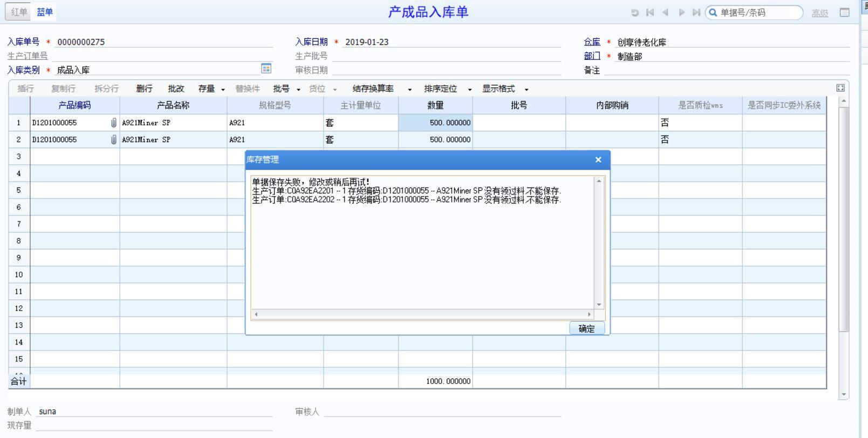Click dialog vertical scrollbar down arrow
This screenshot has width=868, height=438.
click(x=599, y=305)
